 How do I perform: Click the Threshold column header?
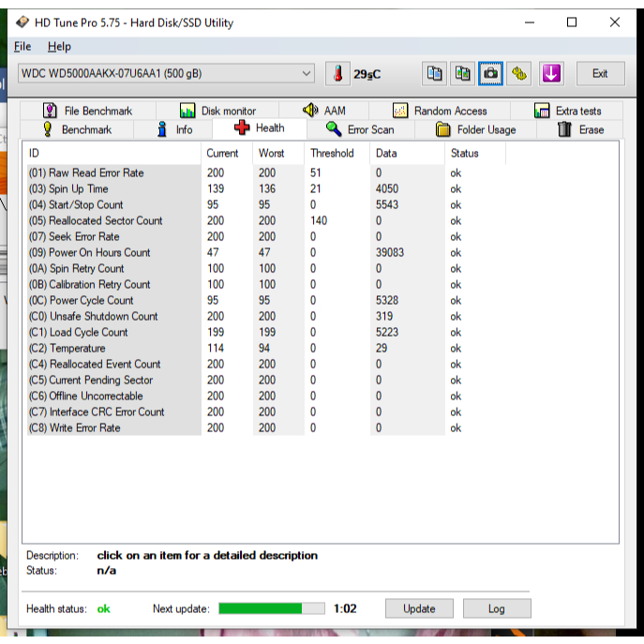(x=332, y=153)
